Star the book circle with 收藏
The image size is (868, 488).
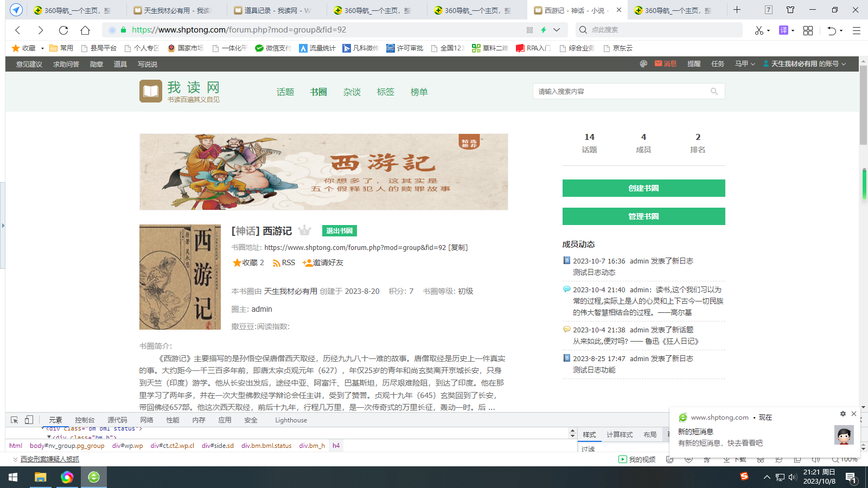[248, 263]
